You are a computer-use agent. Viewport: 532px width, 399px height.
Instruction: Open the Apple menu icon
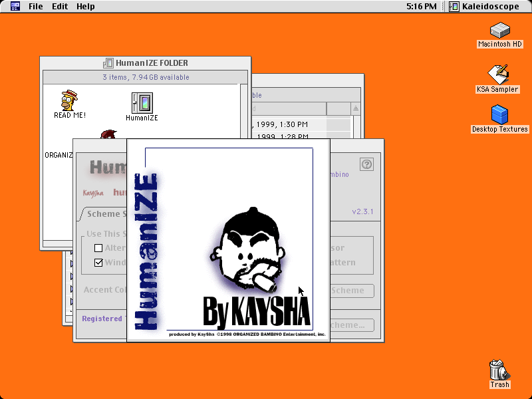(15, 6)
